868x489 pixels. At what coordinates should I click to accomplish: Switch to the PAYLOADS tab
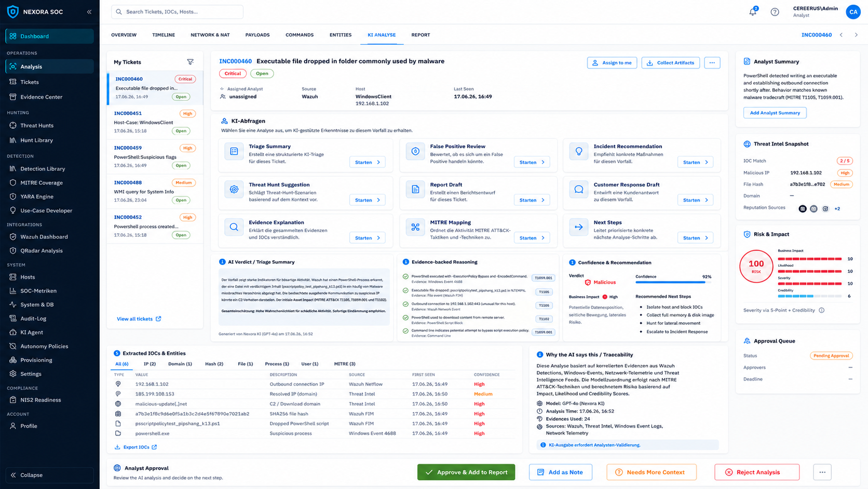point(257,35)
